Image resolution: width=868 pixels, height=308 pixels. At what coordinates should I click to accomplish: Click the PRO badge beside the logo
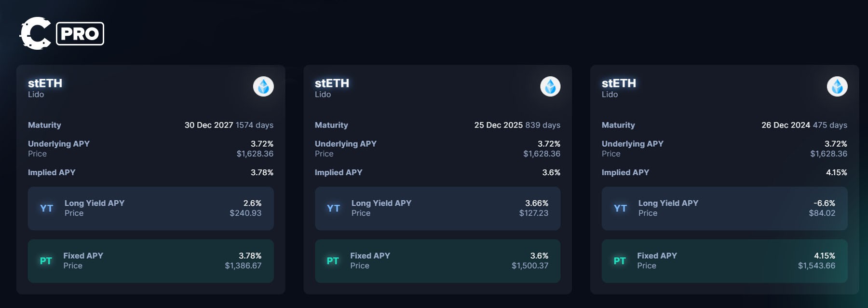(x=80, y=34)
